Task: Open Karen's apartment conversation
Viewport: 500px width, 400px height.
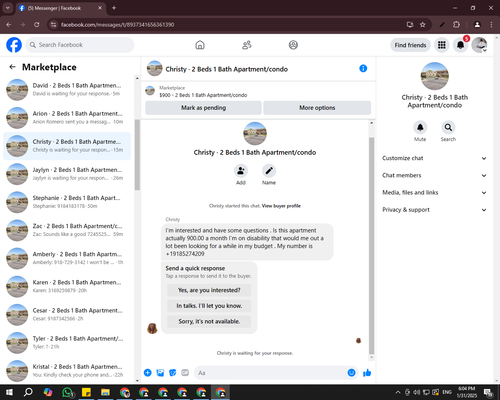Action: (x=67, y=286)
